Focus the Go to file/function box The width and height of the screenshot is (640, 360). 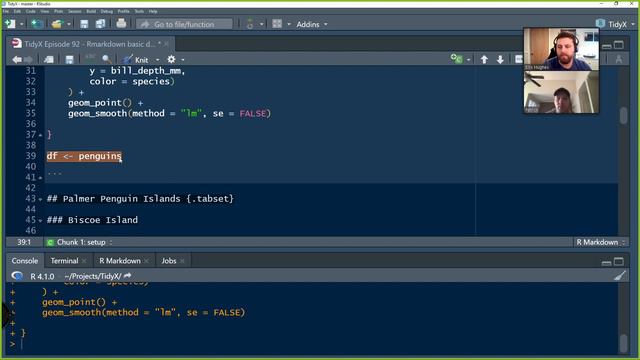pyautogui.click(x=184, y=24)
